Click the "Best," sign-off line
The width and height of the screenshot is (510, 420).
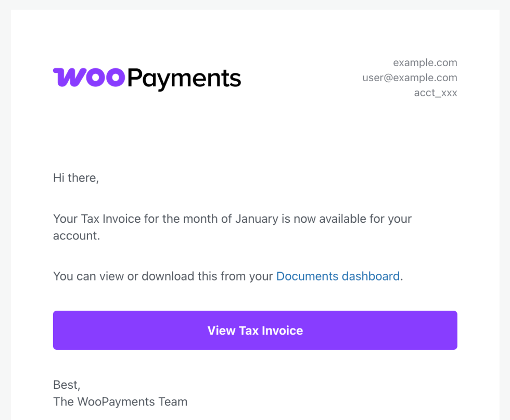(x=67, y=385)
